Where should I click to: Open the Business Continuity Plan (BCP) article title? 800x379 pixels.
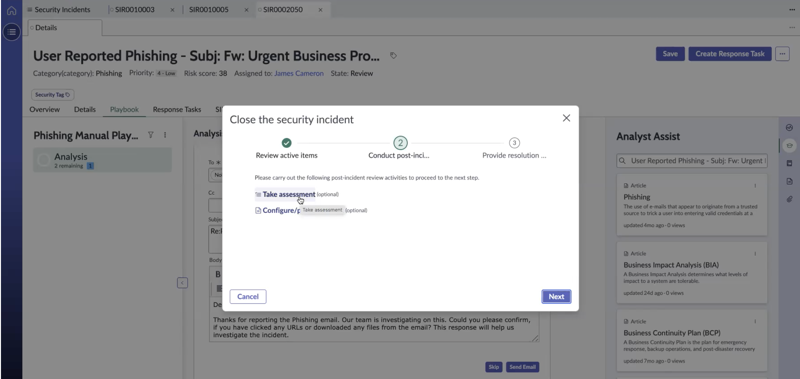672,333
